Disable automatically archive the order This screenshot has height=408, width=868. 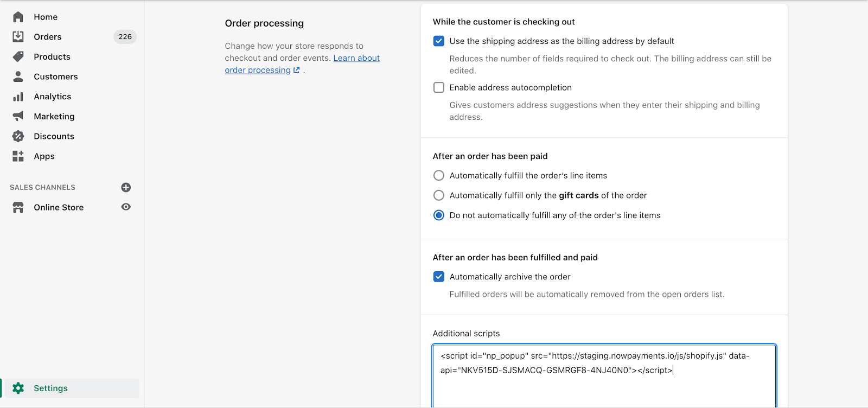(439, 277)
